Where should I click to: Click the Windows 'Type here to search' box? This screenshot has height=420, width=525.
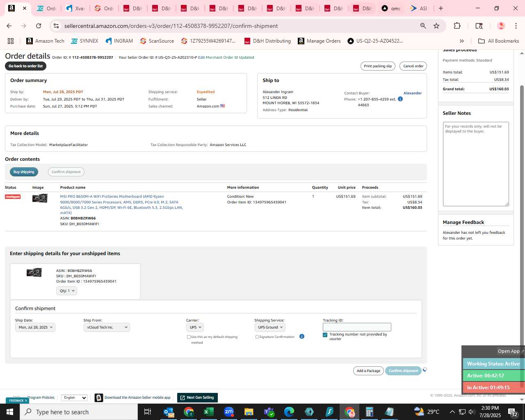pyautogui.click(x=79, y=412)
